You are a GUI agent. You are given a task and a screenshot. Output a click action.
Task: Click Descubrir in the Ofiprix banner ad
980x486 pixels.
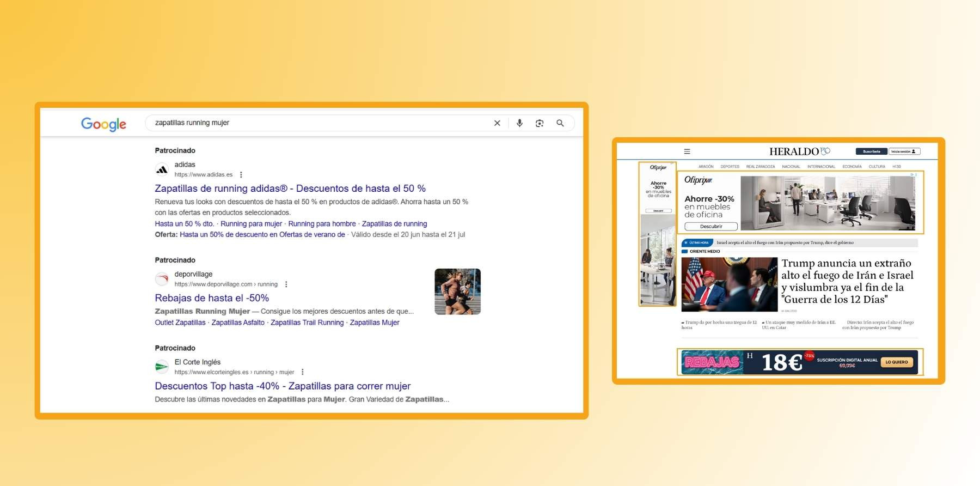coord(710,226)
